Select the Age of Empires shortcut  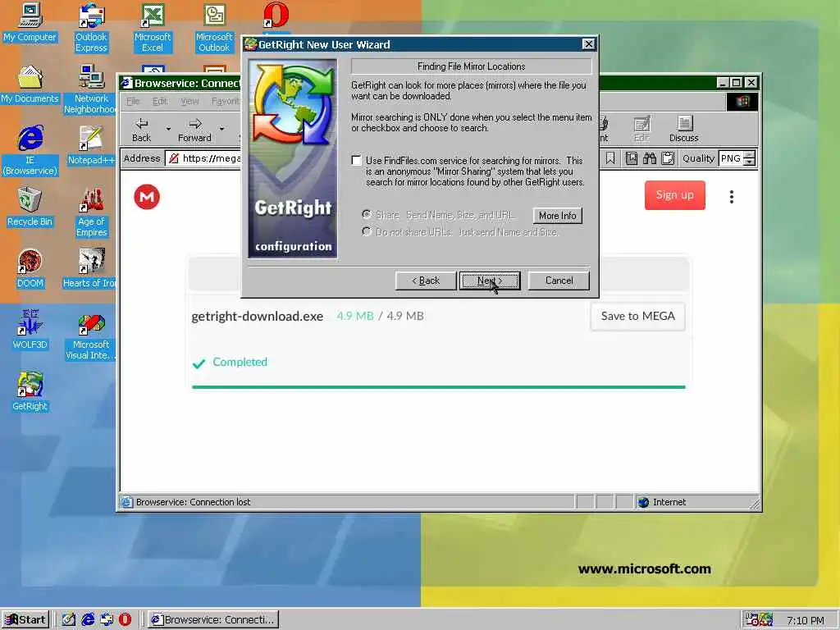[92, 212]
